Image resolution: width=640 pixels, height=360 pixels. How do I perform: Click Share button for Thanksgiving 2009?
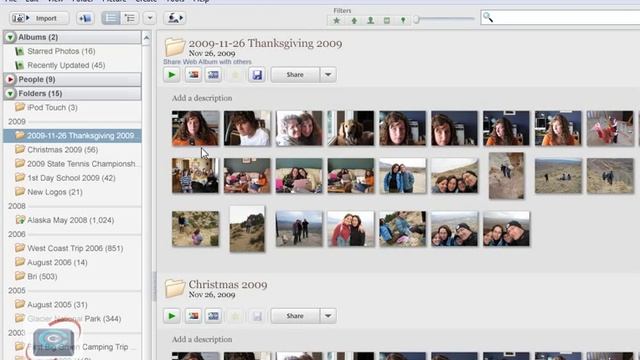(295, 75)
